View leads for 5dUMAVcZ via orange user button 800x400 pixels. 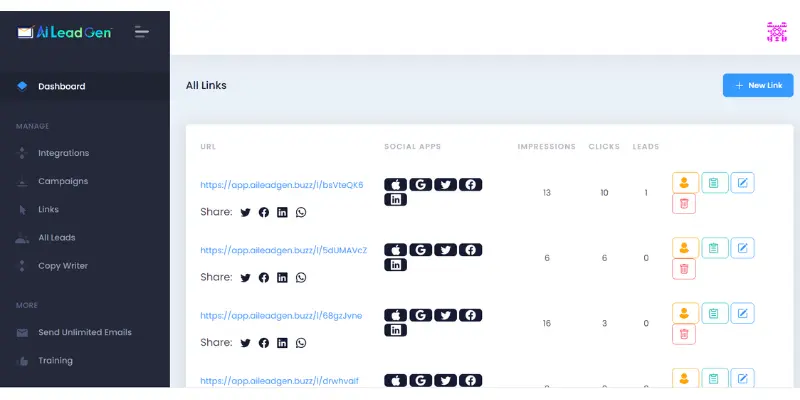click(685, 248)
